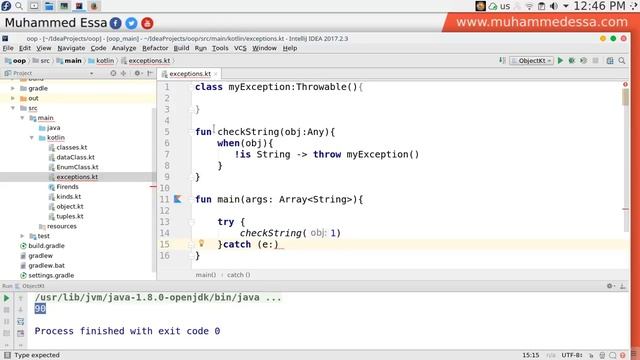Click the error indicator atop editor scrollbar
The height and width of the screenshot is (360, 640).
(x=625, y=84)
